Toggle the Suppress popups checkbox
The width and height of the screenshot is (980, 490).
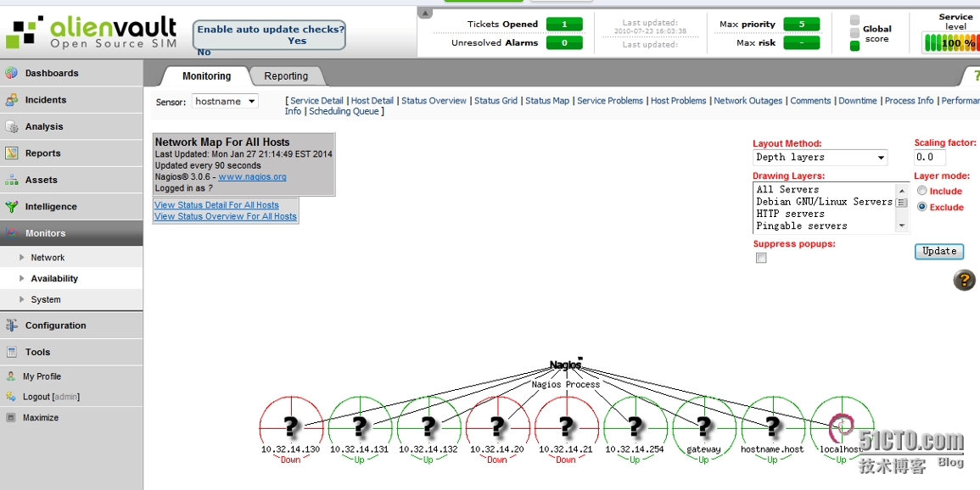(x=760, y=258)
